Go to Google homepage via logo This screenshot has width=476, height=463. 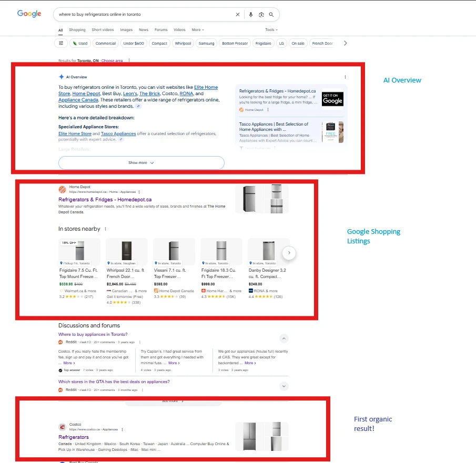point(29,14)
